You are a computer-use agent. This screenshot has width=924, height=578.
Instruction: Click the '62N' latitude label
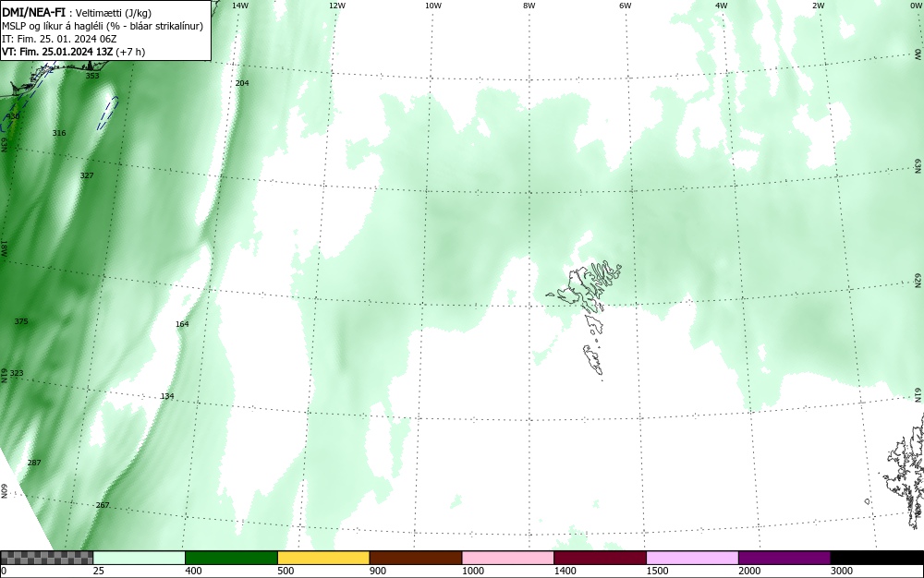918,280
